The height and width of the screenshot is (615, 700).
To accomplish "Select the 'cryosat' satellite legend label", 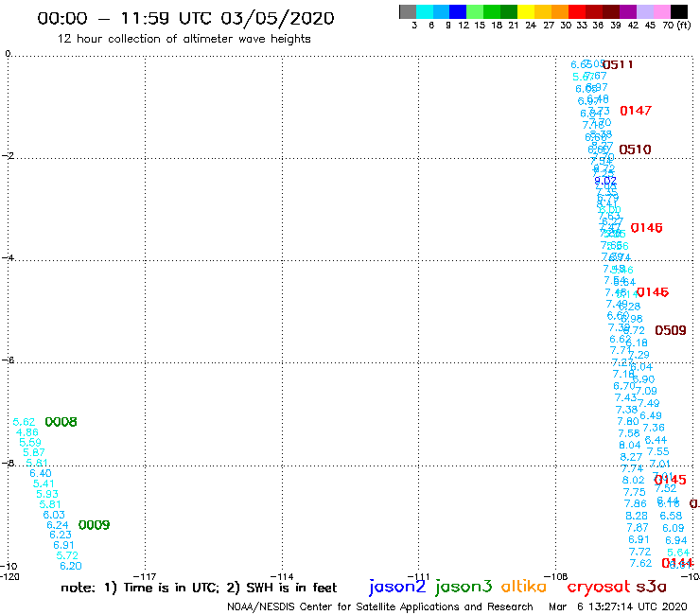I will coord(598,588).
